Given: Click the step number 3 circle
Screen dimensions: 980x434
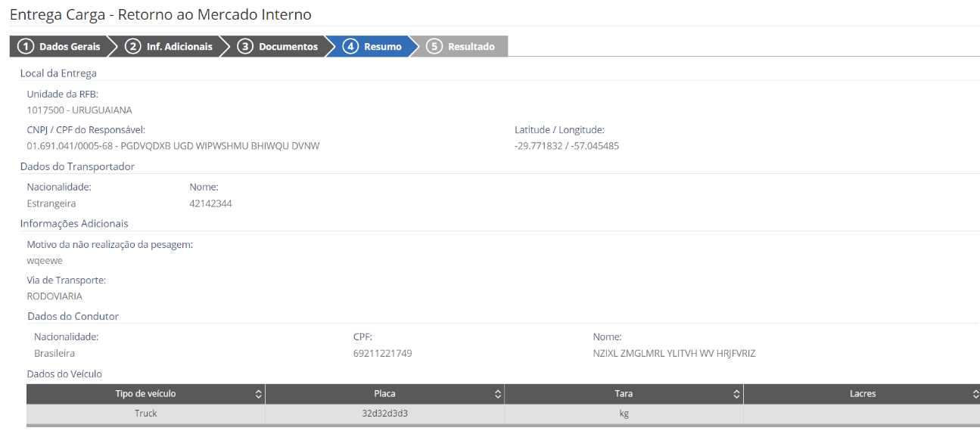Looking at the screenshot, I should 245,46.
